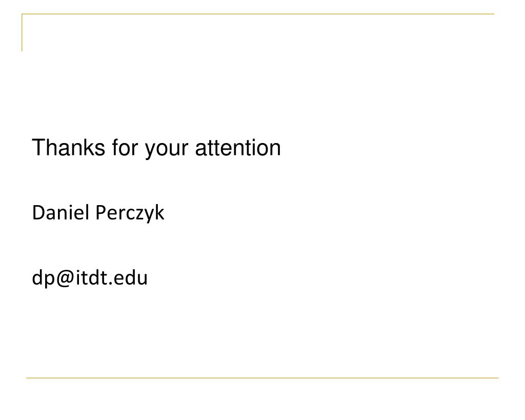The height and width of the screenshot is (420, 525).
Task: Click the Thanks for your attention heading
Action: pos(156,148)
